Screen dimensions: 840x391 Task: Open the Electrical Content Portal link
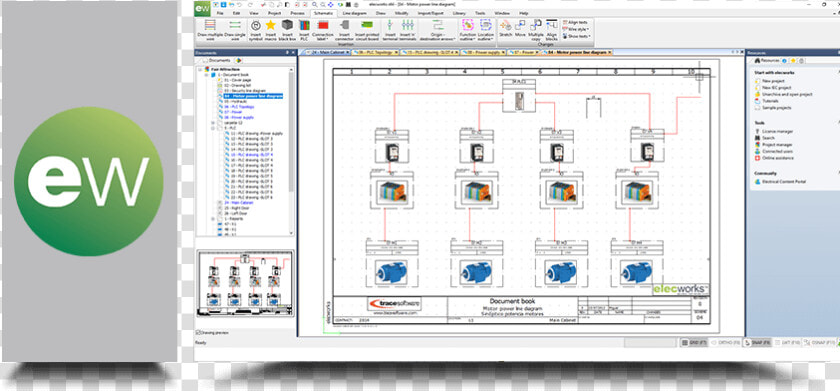click(x=784, y=182)
